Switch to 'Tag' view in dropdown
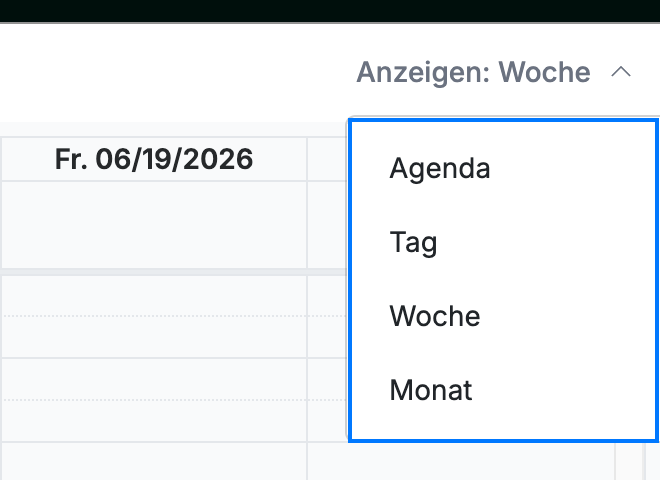 [503, 242]
